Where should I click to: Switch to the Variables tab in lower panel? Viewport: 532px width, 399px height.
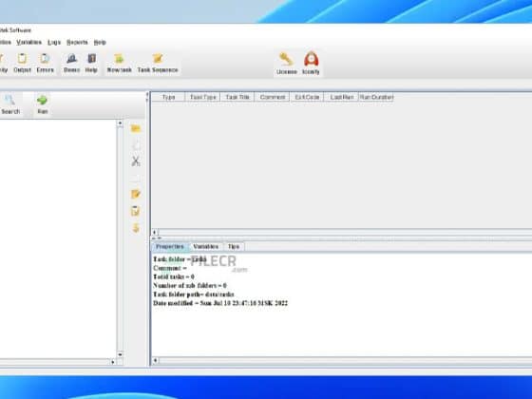click(205, 247)
